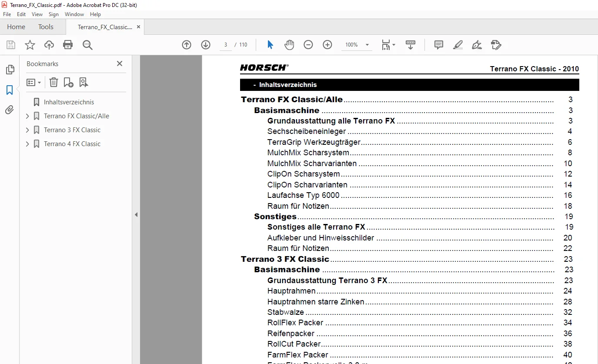Add file to starred with star icon
This screenshot has width=598, height=364.
(x=30, y=45)
